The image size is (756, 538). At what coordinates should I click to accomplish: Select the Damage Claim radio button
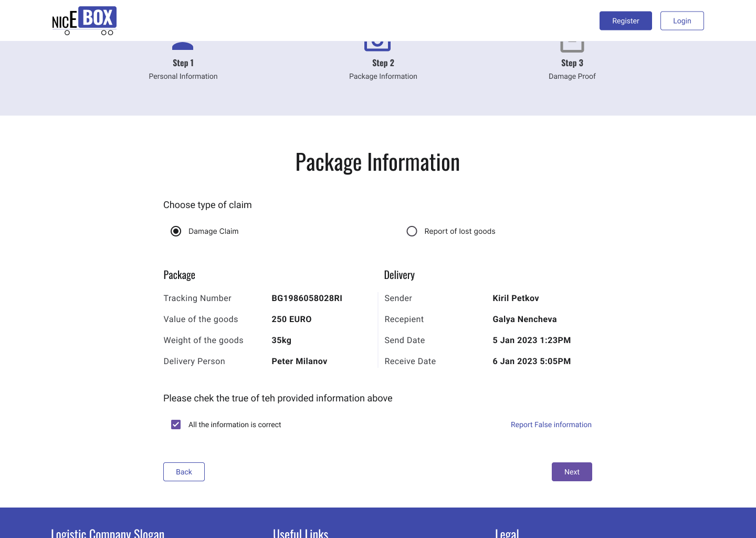(x=176, y=231)
